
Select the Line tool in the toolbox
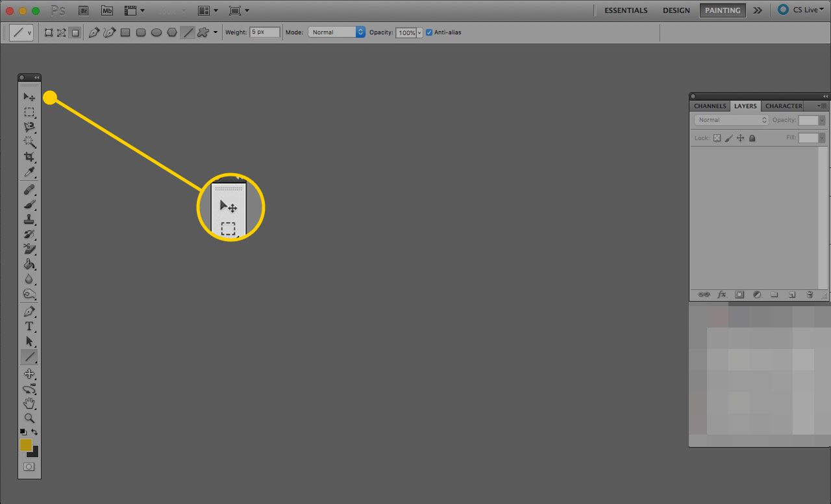coord(29,356)
